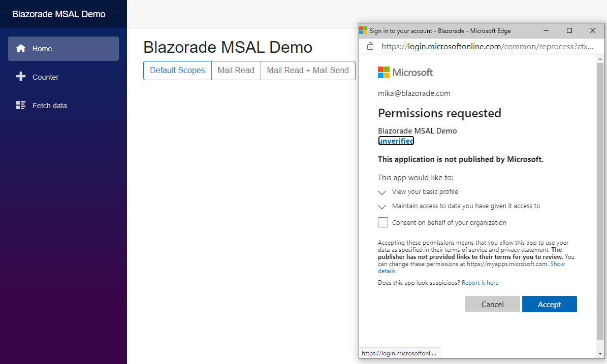Image resolution: width=607 pixels, height=364 pixels.
Task: Expand View your basic profile permission
Action: click(x=381, y=192)
